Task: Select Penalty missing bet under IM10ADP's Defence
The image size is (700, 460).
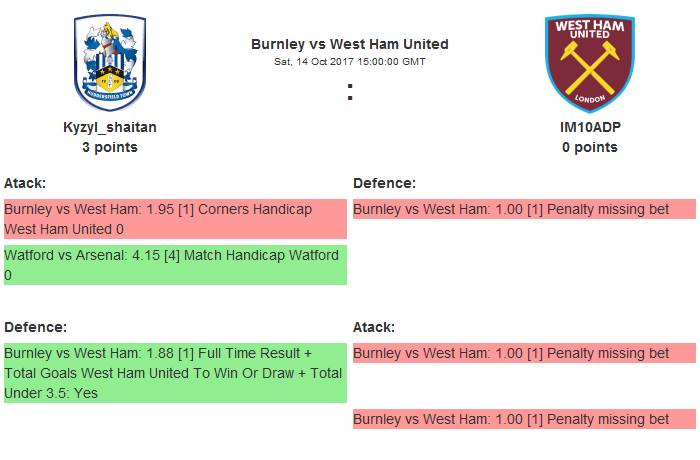Action: (511, 210)
